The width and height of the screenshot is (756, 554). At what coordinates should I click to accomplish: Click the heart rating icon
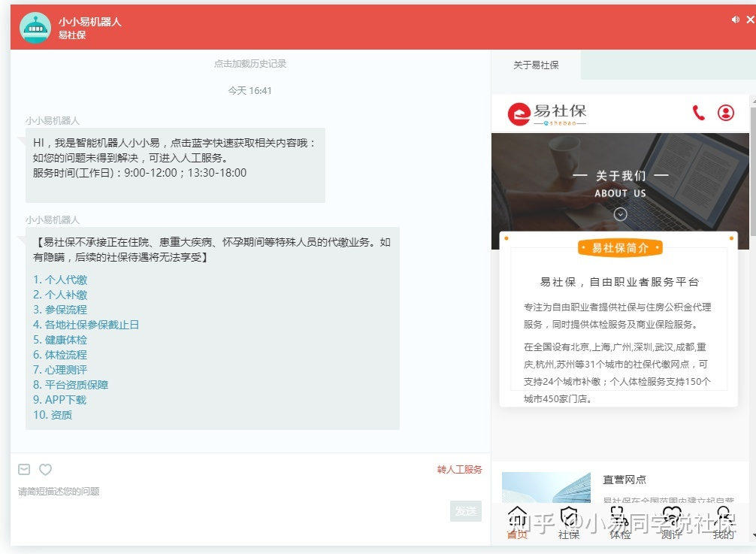[x=45, y=469]
